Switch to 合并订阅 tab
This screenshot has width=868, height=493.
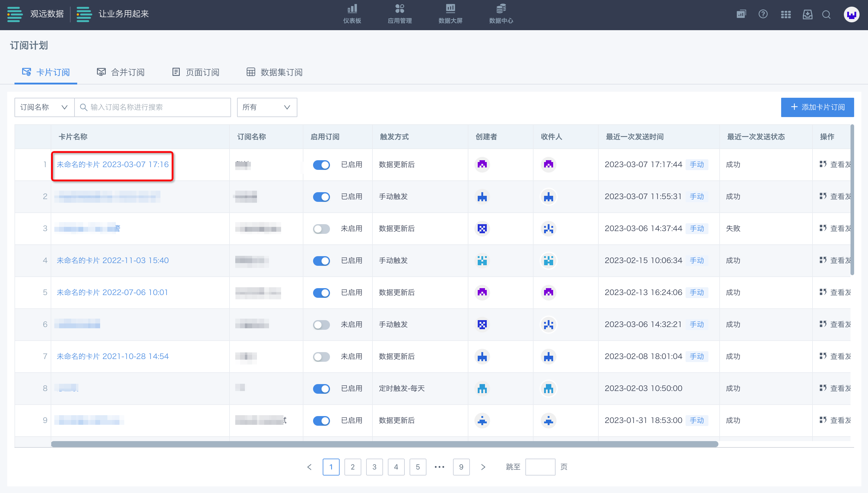point(121,72)
